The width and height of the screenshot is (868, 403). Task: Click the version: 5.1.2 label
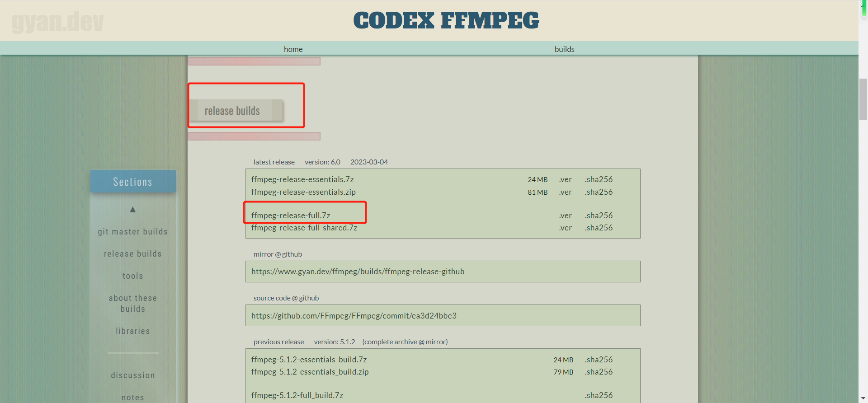[x=335, y=342]
